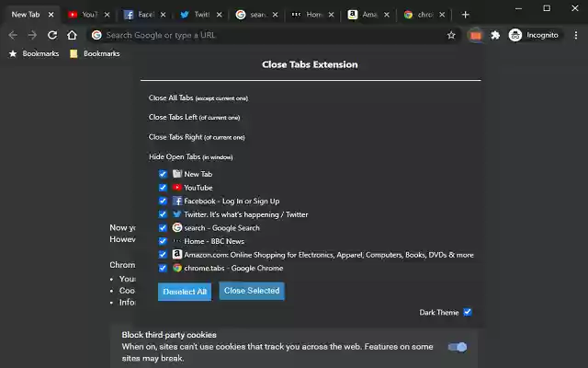Close the YouTube tab in tab strip
This screenshot has width=588, height=368.
tap(107, 15)
